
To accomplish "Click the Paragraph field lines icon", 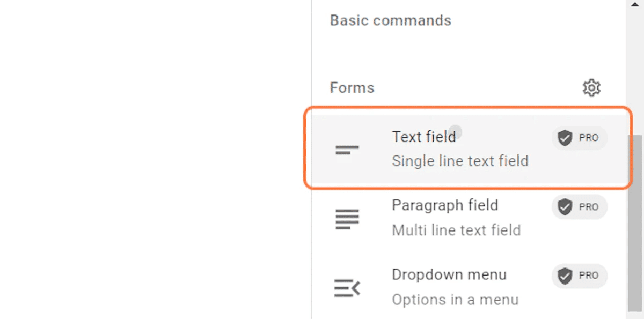I will pyautogui.click(x=347, y=219).
